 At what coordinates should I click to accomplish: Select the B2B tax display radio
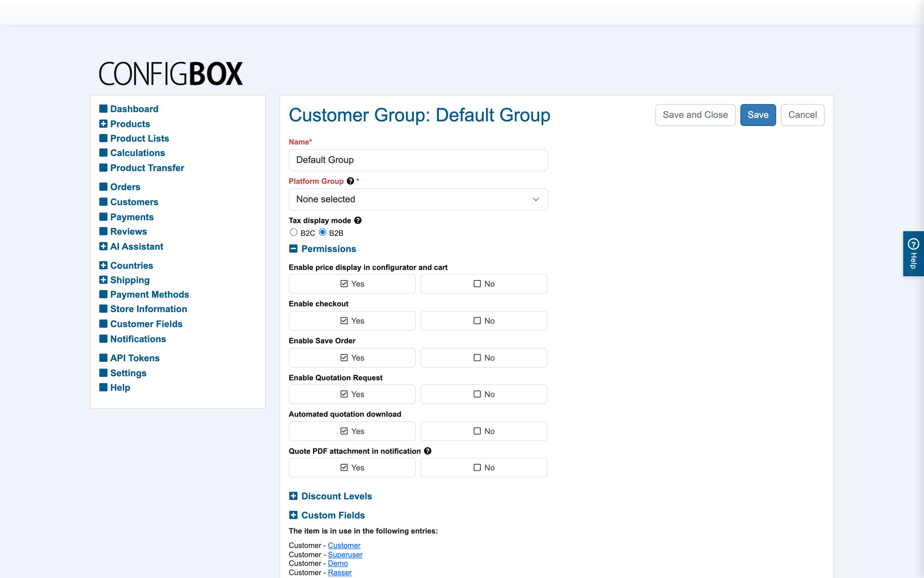pyautogui.click(x=323, y=232)
